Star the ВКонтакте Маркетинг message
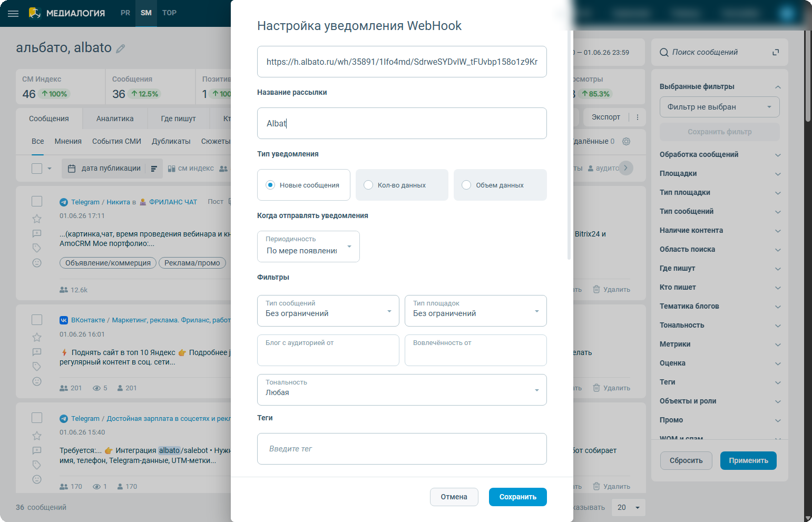812x522 pixels. [x=37, y=337]
